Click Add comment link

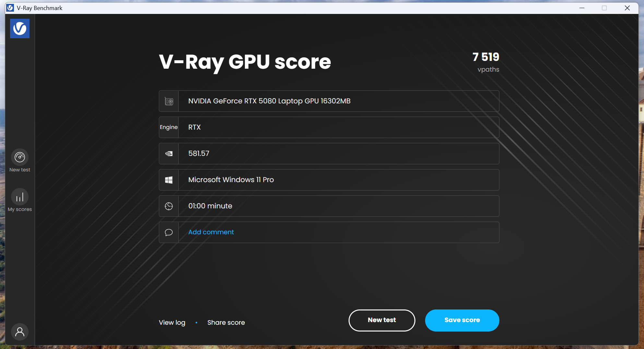211,232
